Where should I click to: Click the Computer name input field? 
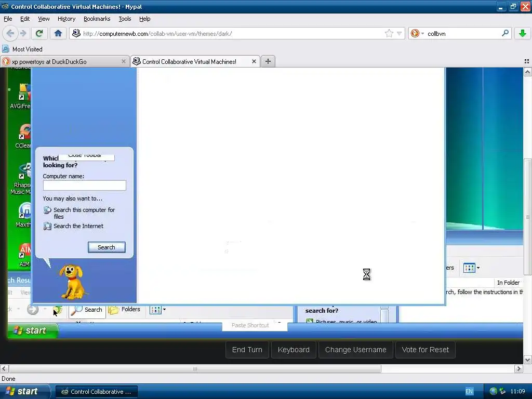point(84,185)
